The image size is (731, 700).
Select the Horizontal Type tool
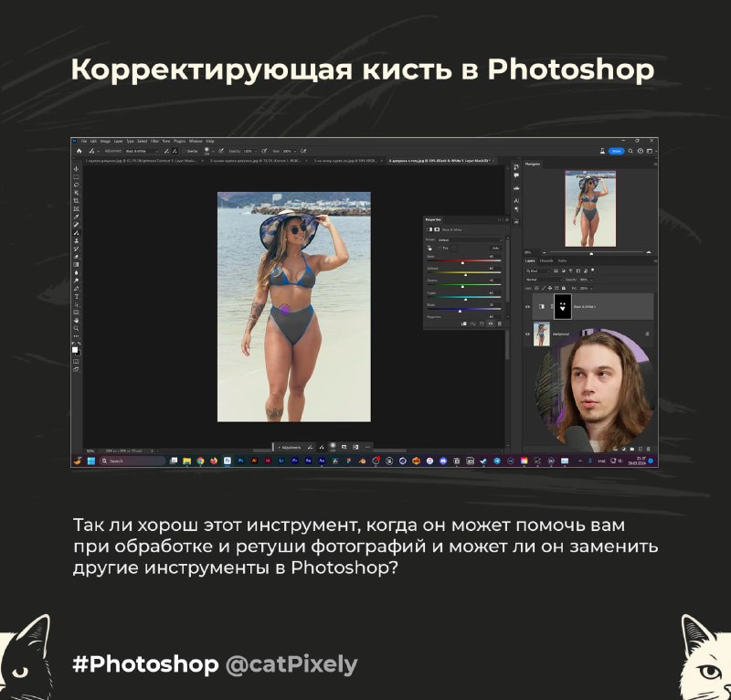click(x=76, y=297)
